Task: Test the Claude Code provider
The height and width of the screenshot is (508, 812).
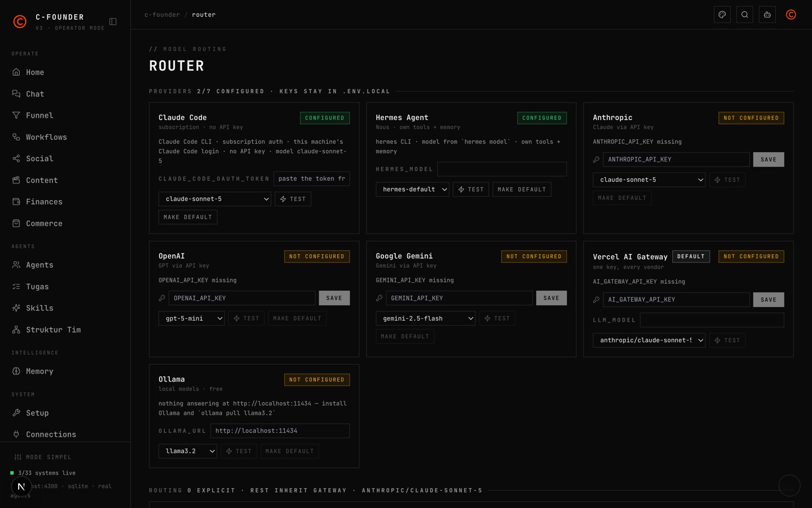Action: click(293, 199)
